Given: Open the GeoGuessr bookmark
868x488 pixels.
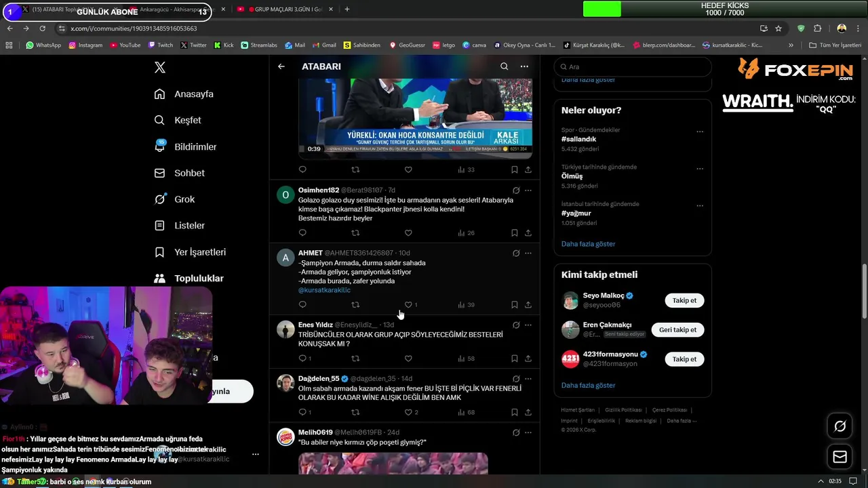Looking at the screenshot, I should click(x=406, y=45).
